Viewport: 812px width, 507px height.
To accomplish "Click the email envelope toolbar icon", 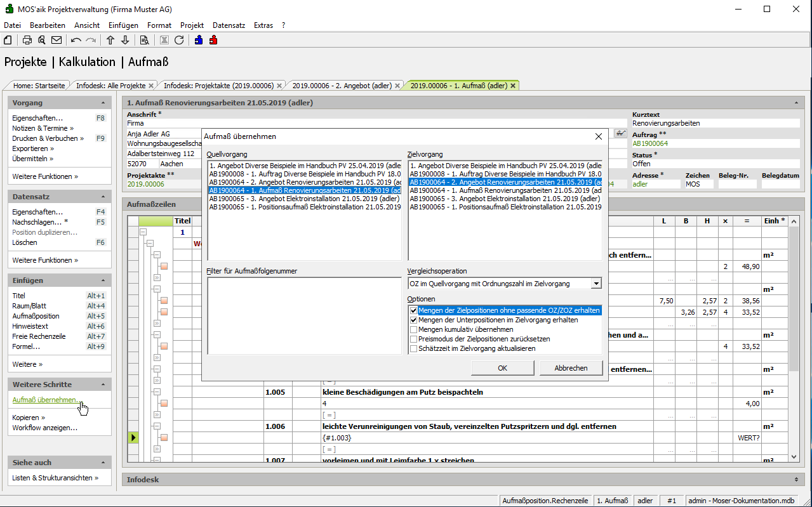I will [x=57, y=40].
